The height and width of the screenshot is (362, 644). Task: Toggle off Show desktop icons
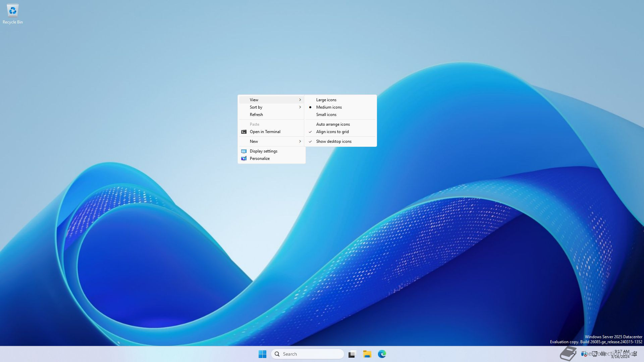tap(333, 141)
